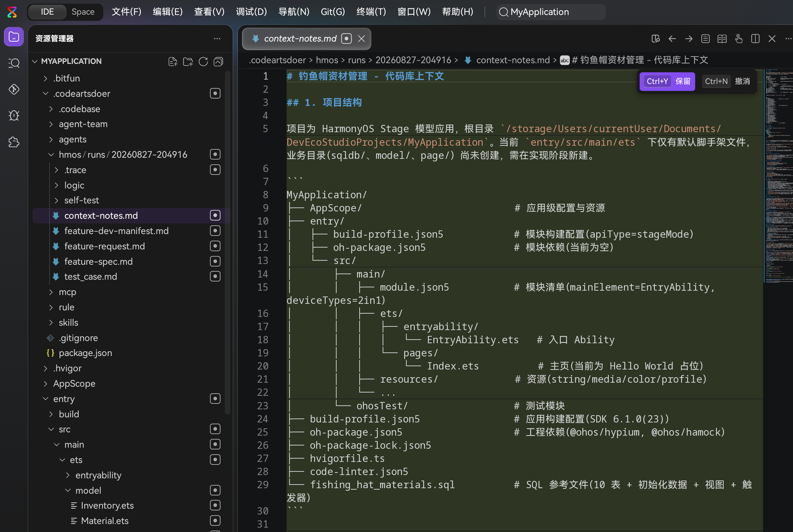
Task: Switch to Space mode
Action: pos(83,12)
